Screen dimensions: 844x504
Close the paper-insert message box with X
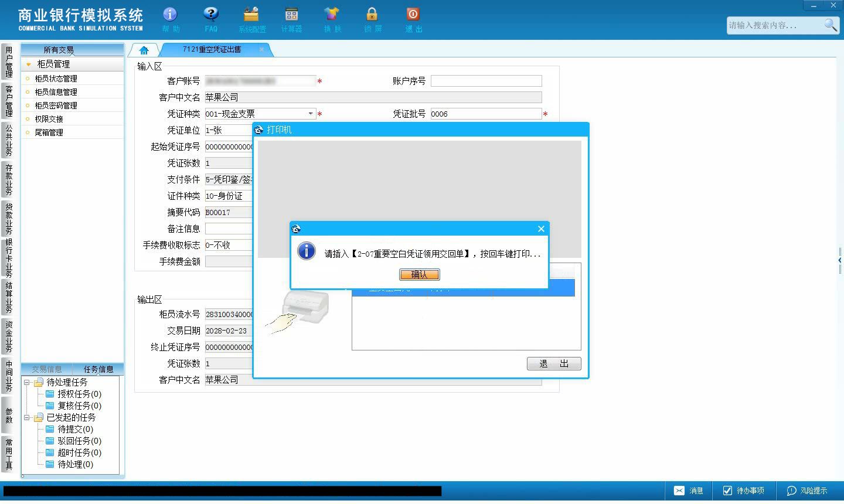tap(541, 229)
